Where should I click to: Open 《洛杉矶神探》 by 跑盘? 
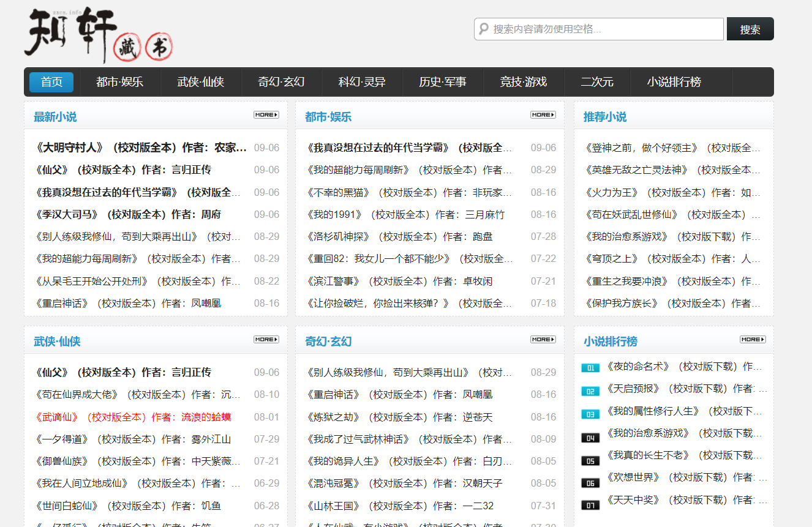(399, 236)
